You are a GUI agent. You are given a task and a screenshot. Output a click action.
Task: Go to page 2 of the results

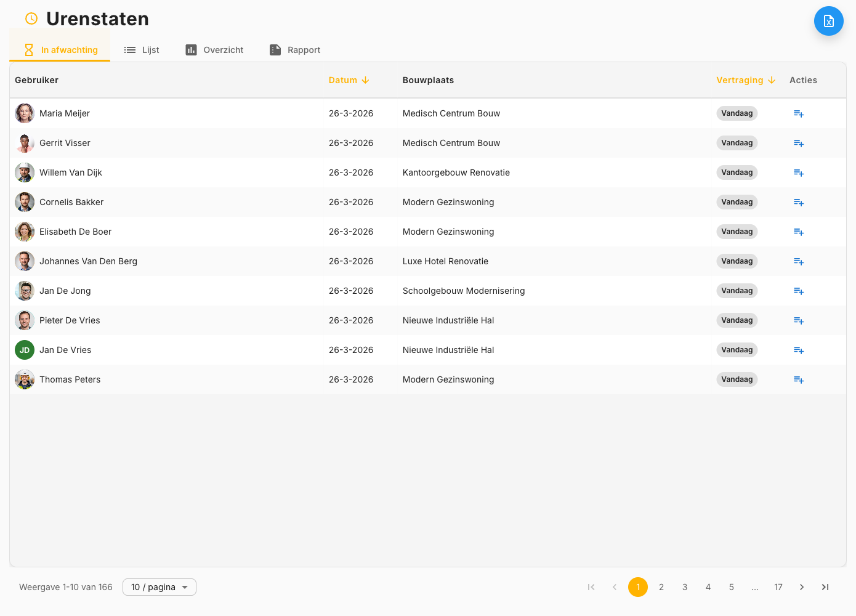coord(661,587)
